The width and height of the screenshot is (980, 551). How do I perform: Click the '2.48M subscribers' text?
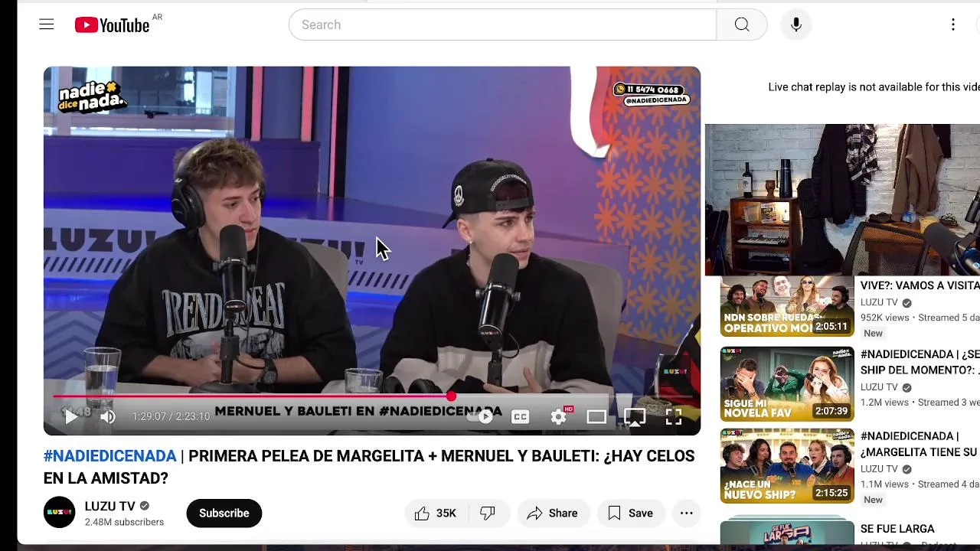[124, 522]
